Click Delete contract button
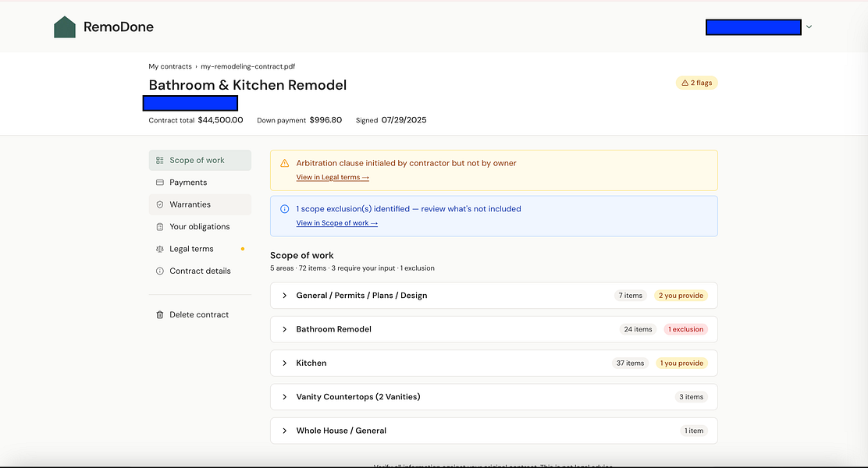 [x=200, y=314]
